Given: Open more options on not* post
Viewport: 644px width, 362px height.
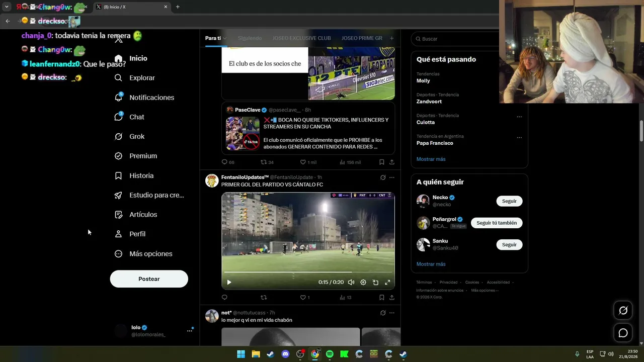Looking at the screenshot, I should [x=392, y=313].
